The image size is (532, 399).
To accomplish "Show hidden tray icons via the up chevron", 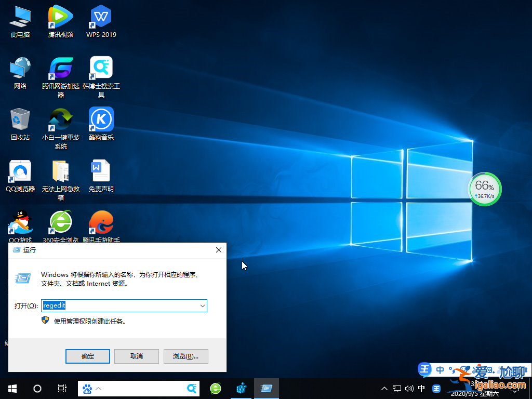I will coord(384,388).
